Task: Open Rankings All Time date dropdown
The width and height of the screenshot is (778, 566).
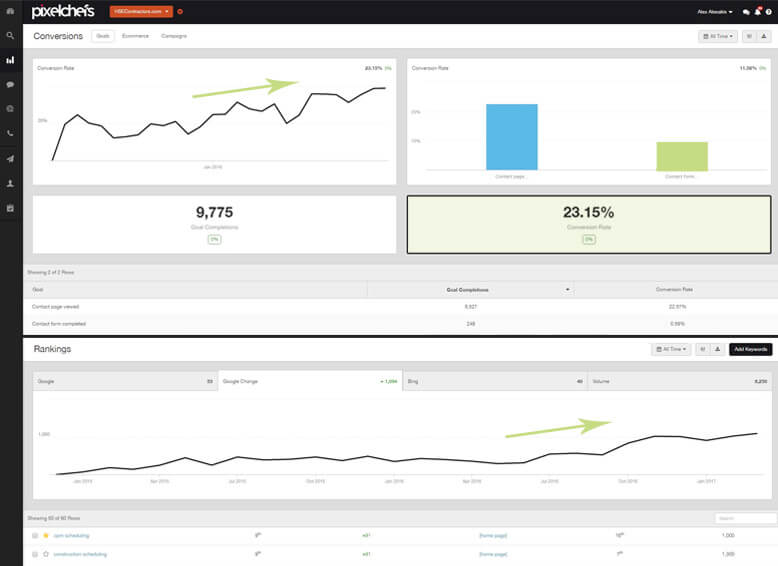Action: [x=671, y=349]
